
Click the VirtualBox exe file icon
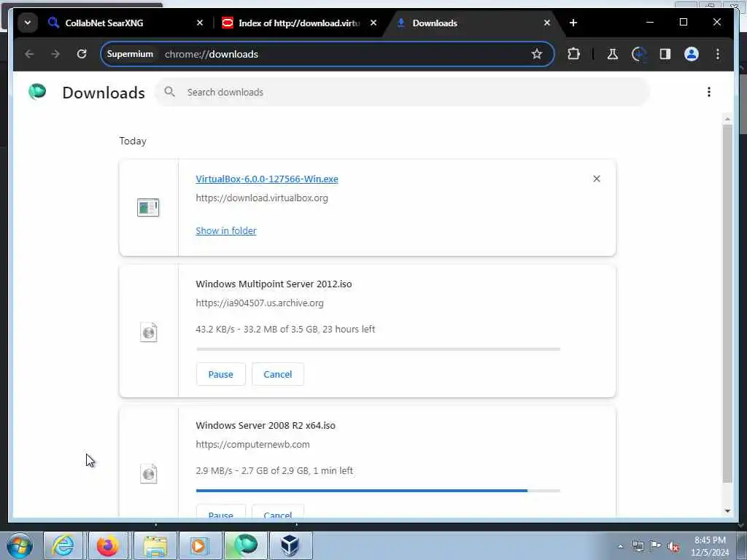[148, 208]
